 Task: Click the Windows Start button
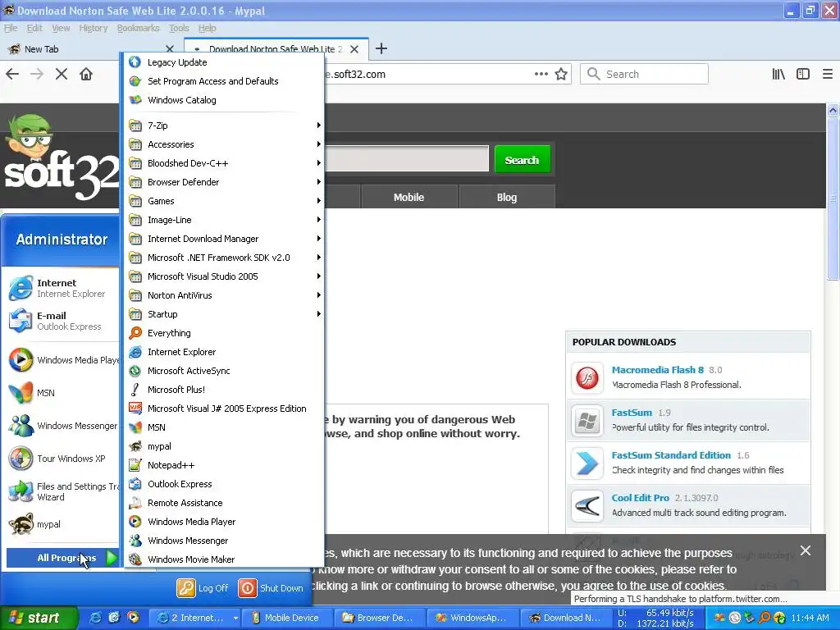click(x=39, y=618)
